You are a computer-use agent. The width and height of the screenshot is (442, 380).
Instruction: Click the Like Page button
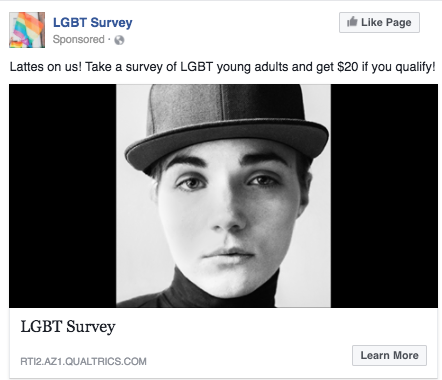pos(379,22)
